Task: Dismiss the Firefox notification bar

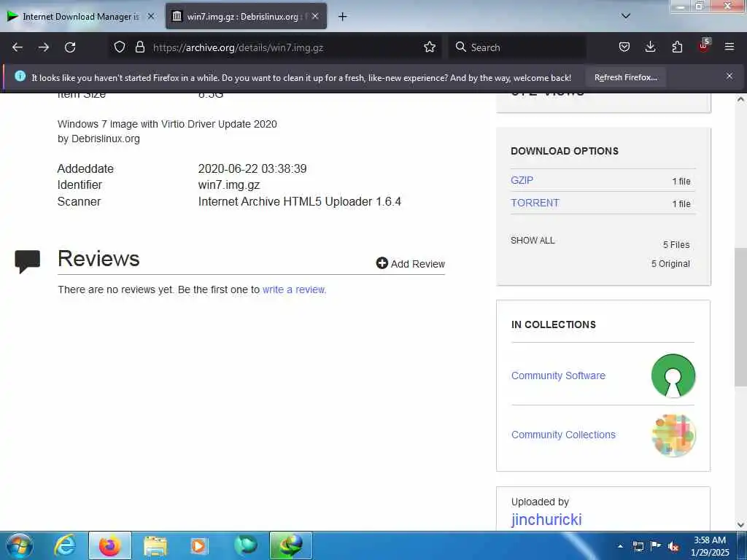Action: coord(729,76)
